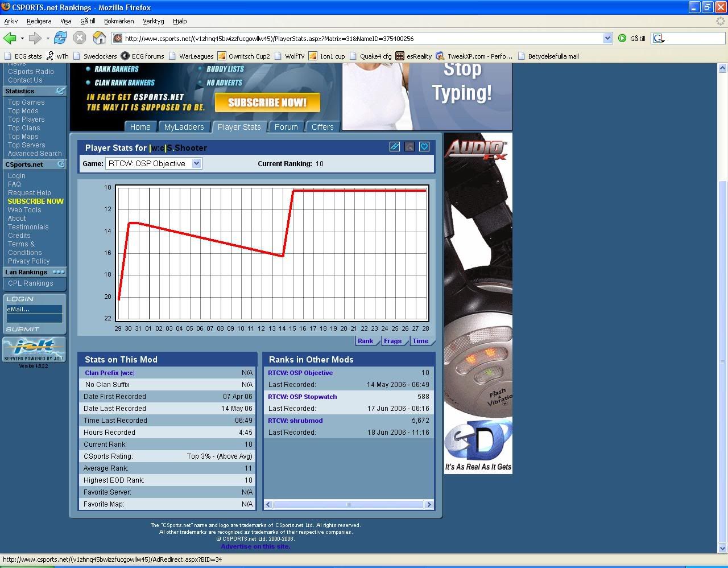
Task: Go to the Home page icon
Action: tap(100, 38)
